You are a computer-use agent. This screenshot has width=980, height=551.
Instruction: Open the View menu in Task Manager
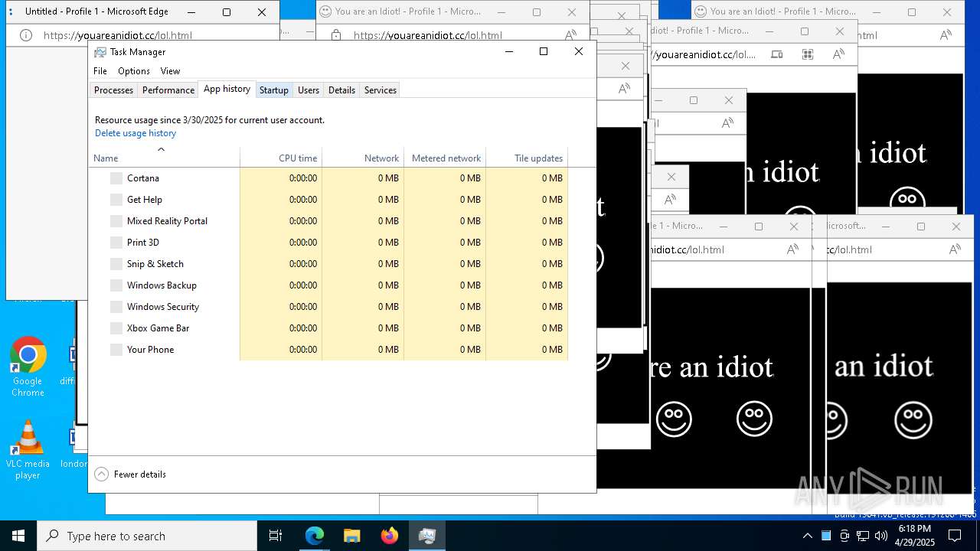click(170, 70)
